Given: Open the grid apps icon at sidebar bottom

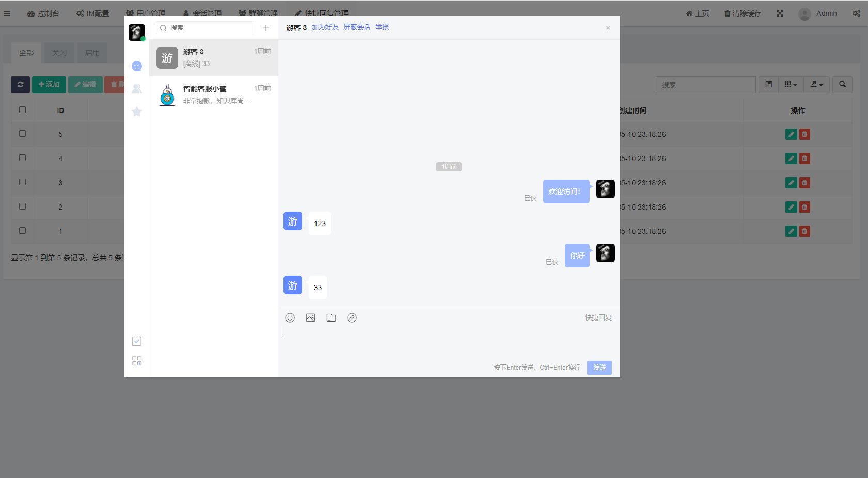Looking at the screenshot, I should click(137, 361).
